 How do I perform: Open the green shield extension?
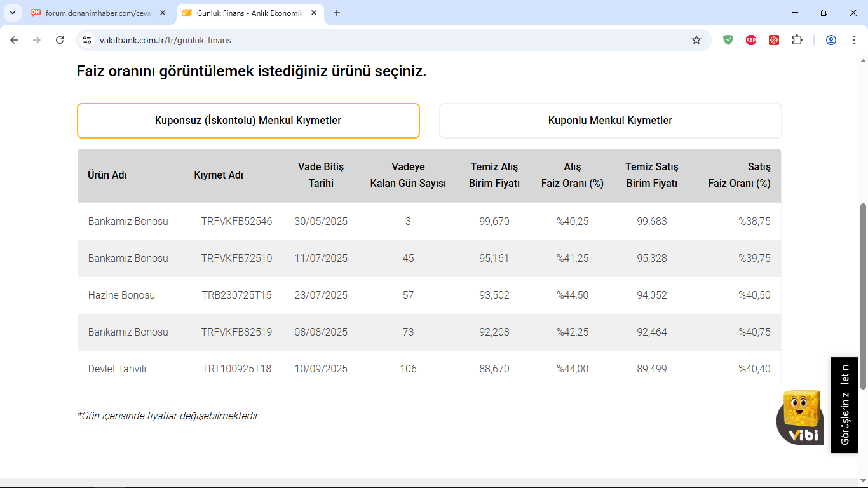click(728, 40)
